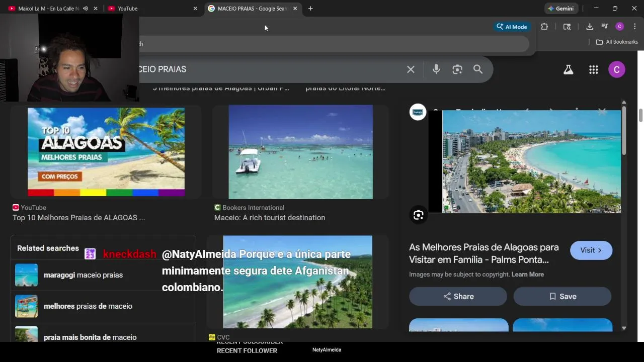Image resolution: width=644 pixels, height=362 pixels.
Task: Open Chrome profile avatar in toolbar
Action: (620, 27)
